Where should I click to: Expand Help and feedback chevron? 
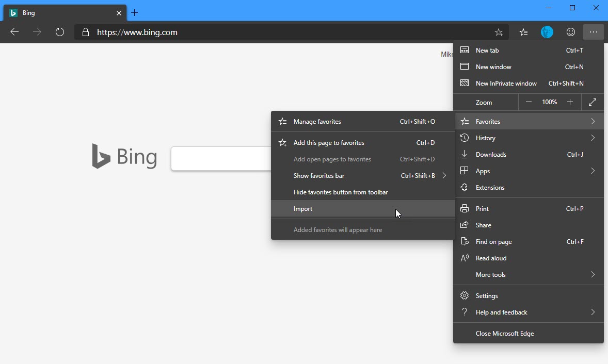pyautogui.click(x=593, y=312)
